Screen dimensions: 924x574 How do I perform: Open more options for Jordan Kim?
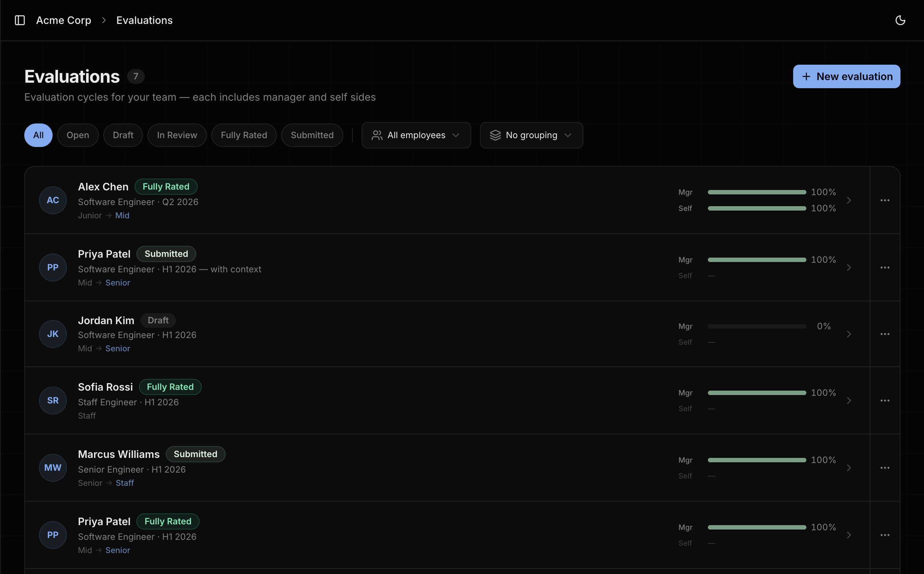click(x=885, y=334)
